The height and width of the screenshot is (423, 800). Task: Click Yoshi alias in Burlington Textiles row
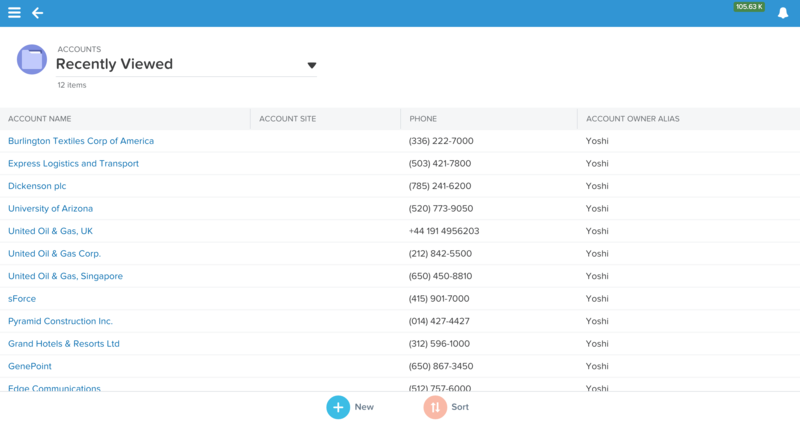click(597, 141)
